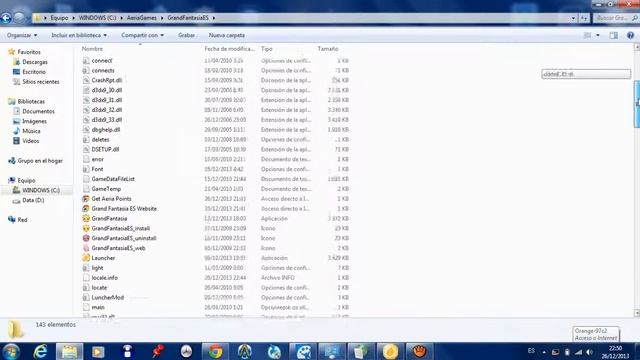This screenshot has height=360, width=640.
Task: Click the help question mark icon
Action: [630, 36]
